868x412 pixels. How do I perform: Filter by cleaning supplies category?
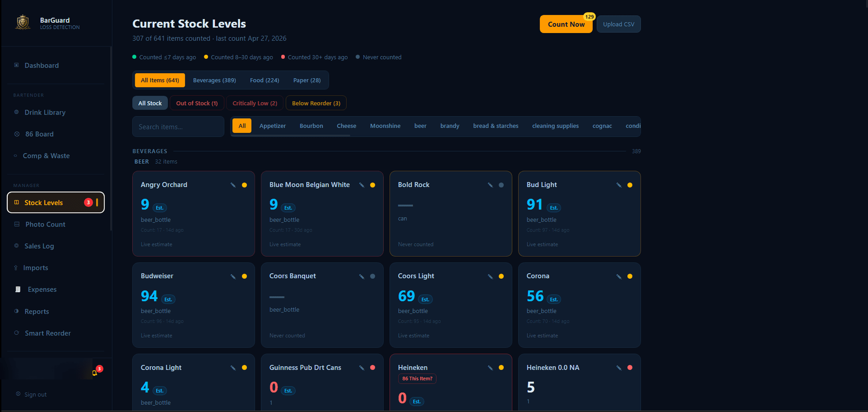pos(556,126)
